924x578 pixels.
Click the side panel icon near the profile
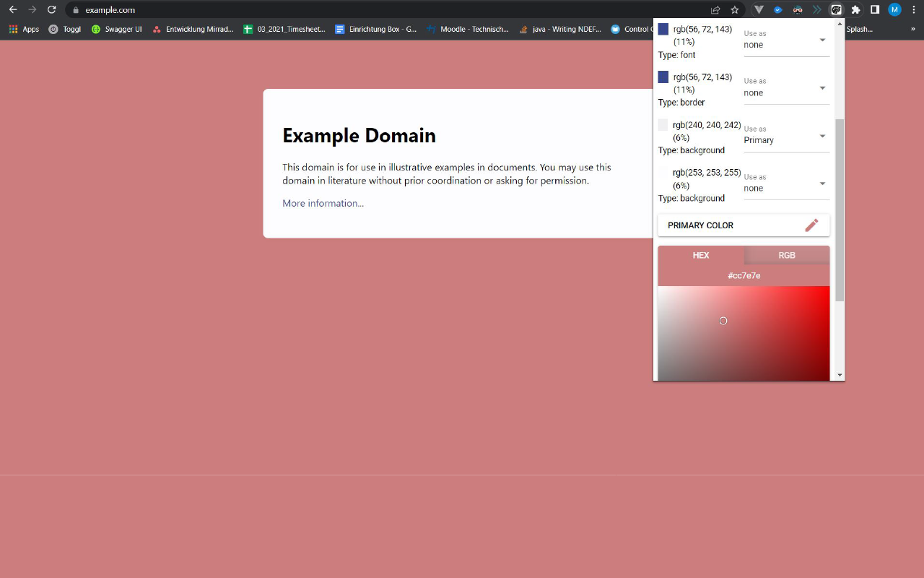[x=874, y=9]
